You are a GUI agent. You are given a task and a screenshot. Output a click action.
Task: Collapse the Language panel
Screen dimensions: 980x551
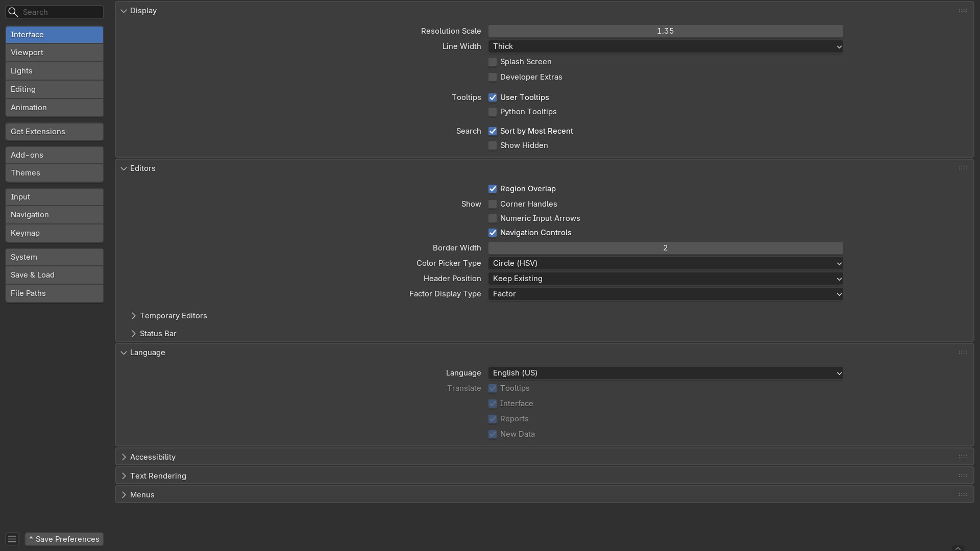(x=124, y=353)
